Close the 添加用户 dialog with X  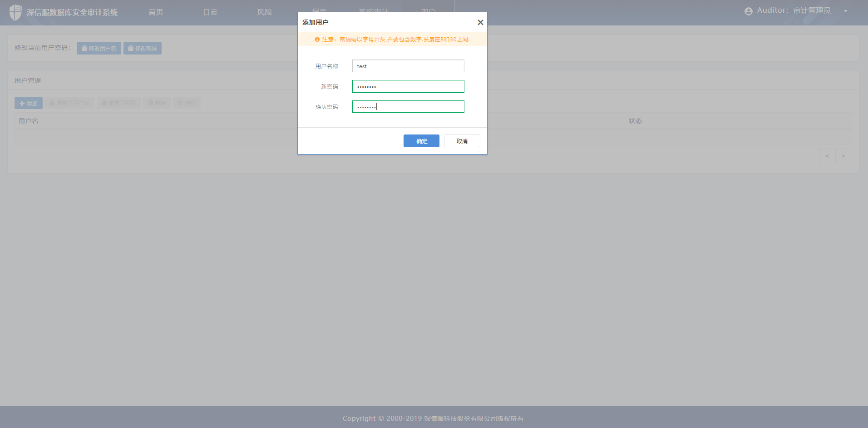click(x=480, y=22)
